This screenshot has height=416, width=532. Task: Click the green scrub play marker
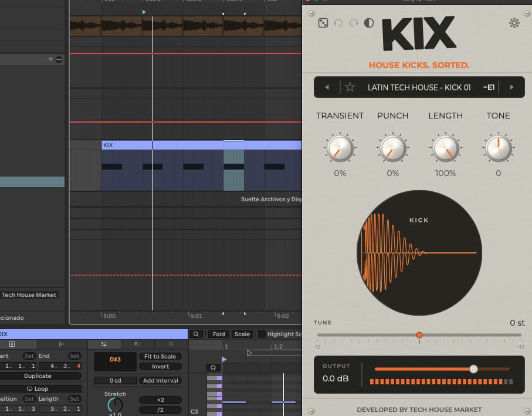(144, 12)
